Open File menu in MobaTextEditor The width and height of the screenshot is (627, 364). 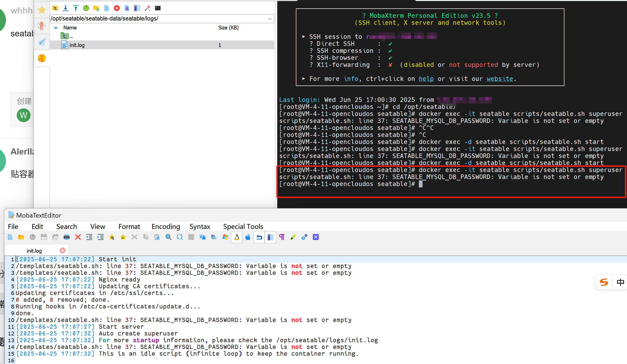(13, 226)
